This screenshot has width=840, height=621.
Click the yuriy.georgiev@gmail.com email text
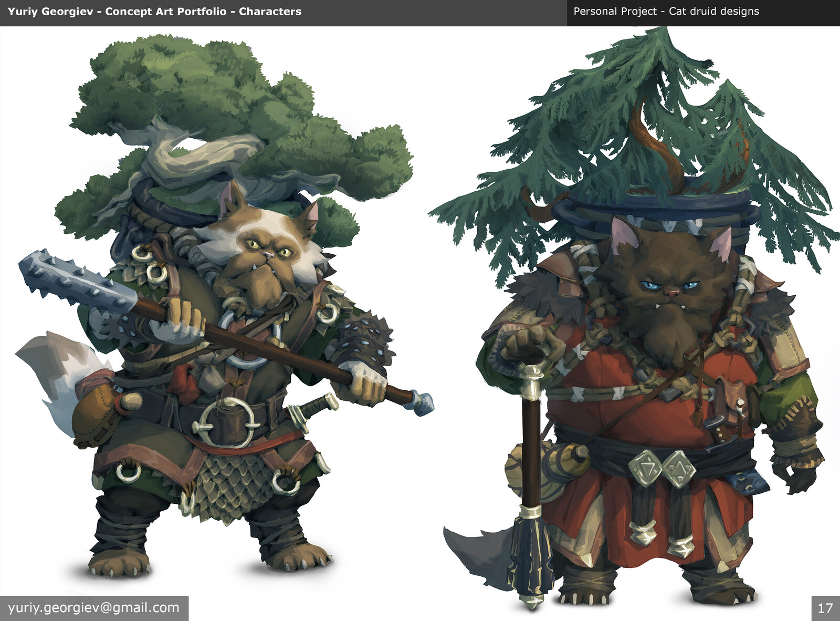click(93, 608)
